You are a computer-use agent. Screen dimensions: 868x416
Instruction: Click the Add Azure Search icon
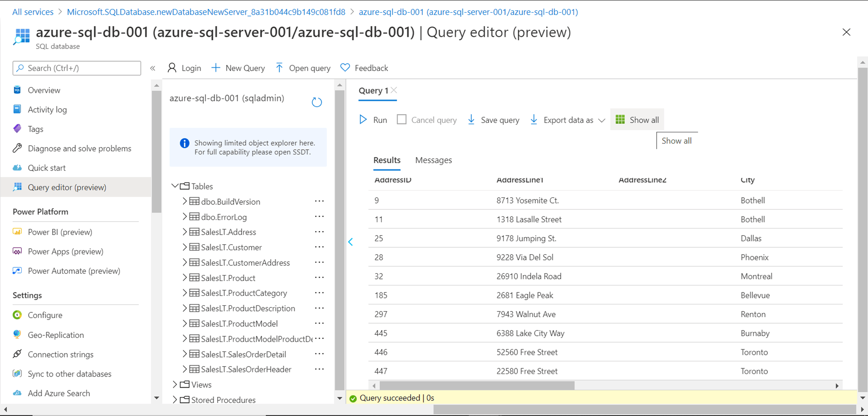(x=17, y=393)
